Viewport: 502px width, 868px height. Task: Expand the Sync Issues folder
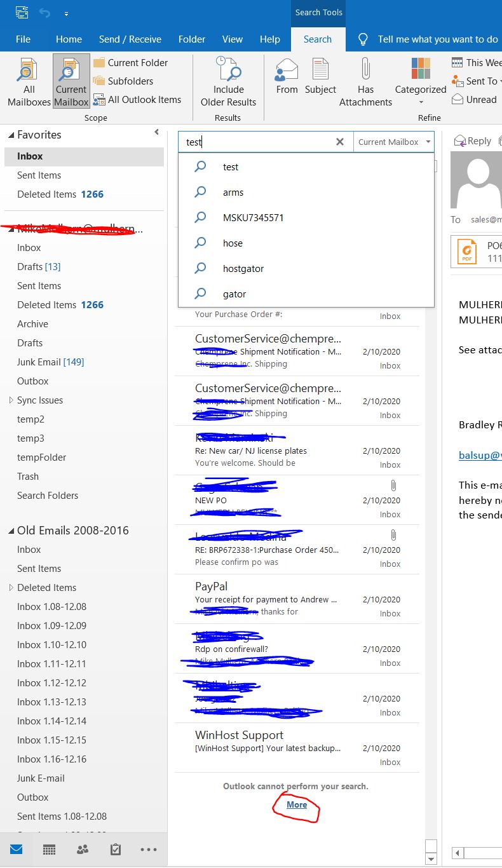coord(11,400)
